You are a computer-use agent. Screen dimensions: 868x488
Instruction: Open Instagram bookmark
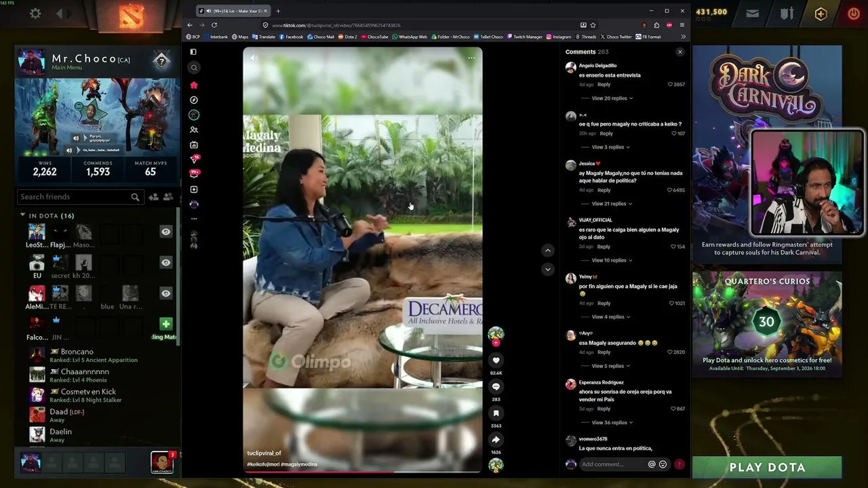(558, 37)
